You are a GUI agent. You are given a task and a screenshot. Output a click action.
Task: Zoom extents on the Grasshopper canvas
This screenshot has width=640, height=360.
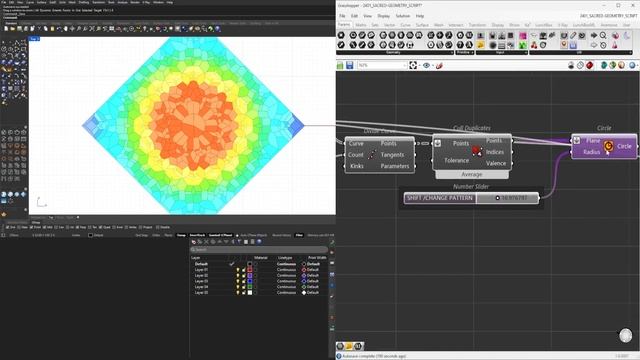413,65
